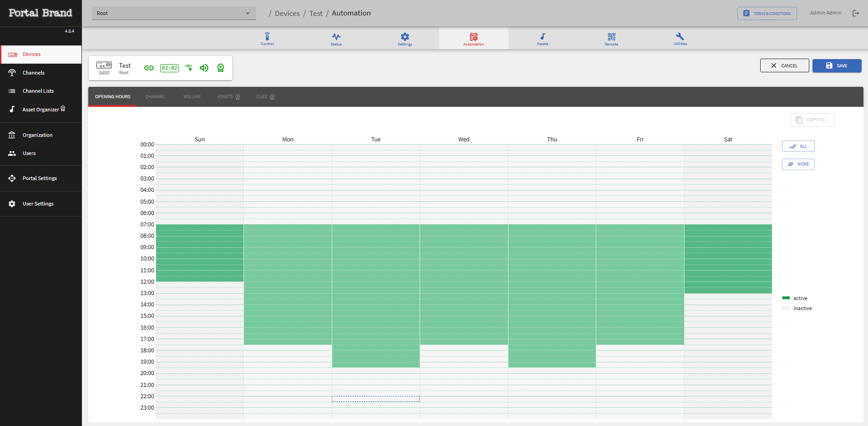Viewport: 868px width, 426px height.
Task: Open Portal Settings in the sidebar
Action: pos(41,178)
